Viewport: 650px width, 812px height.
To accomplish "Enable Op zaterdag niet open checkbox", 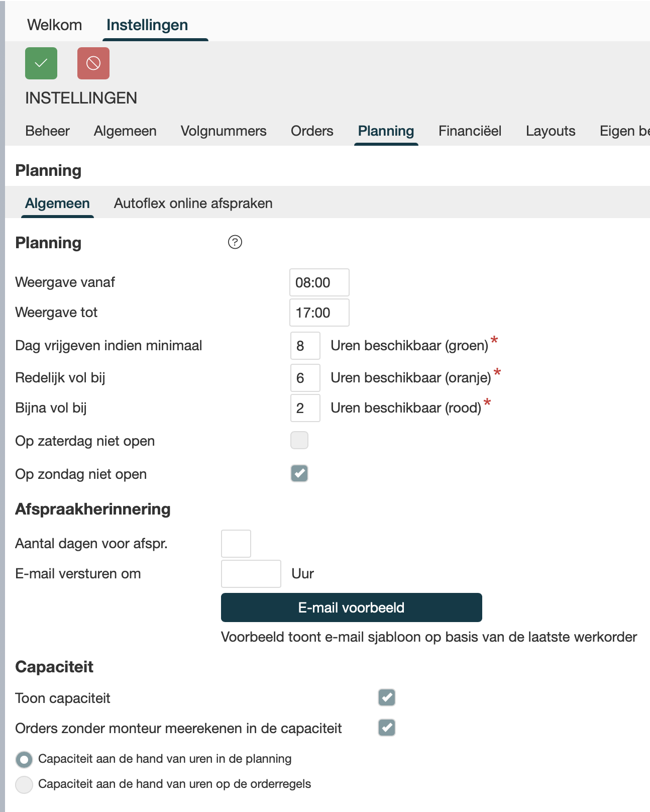I will (299, 440).
